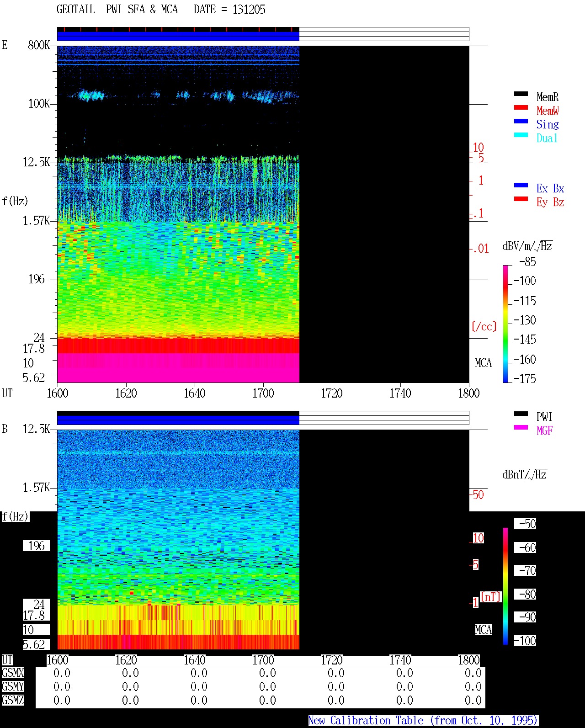This screenshot has width=585, height=728.
Task: Click the 12.5K label on the E panel
Action: pos(37,162)
